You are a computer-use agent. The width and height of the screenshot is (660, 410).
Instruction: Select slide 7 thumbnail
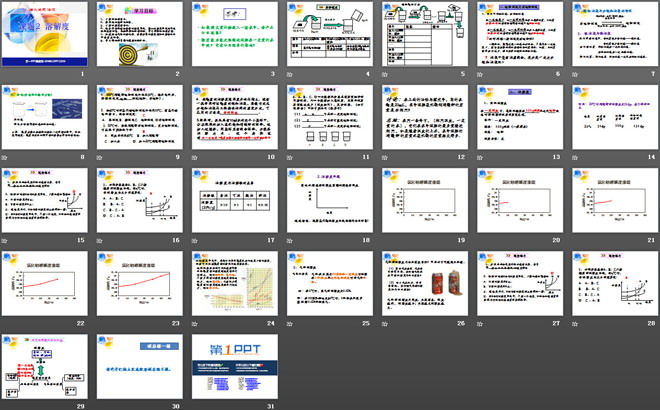click(612, 37)
